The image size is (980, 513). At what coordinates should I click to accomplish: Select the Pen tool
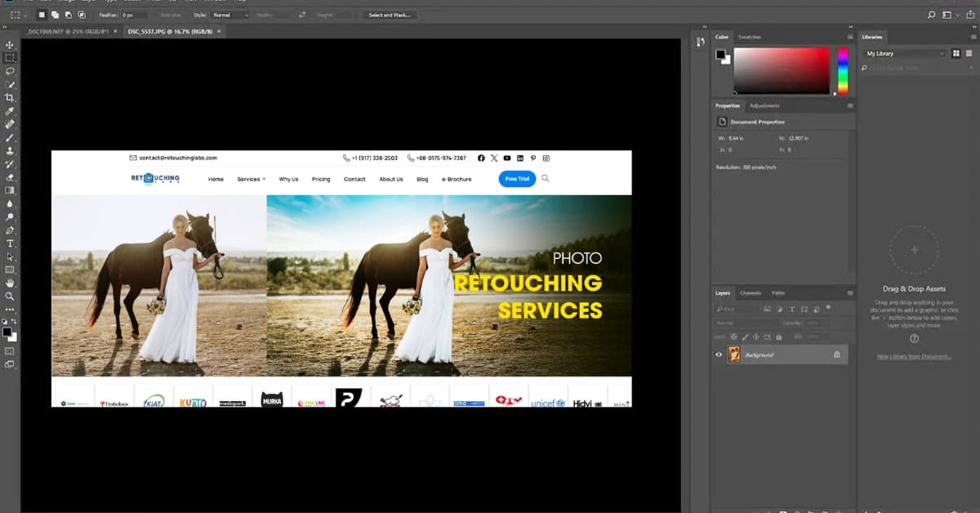(x=10, y=230)
